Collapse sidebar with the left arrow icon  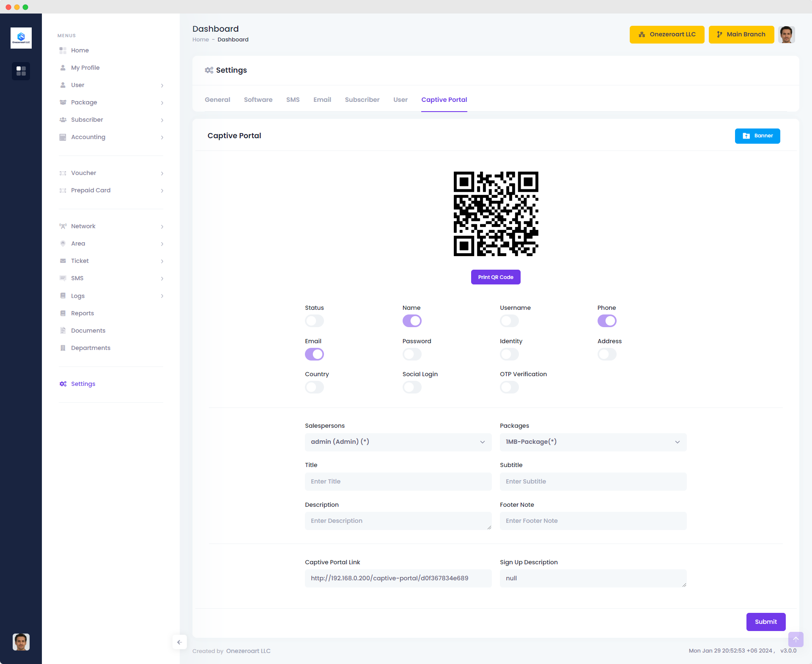[179, 642]
